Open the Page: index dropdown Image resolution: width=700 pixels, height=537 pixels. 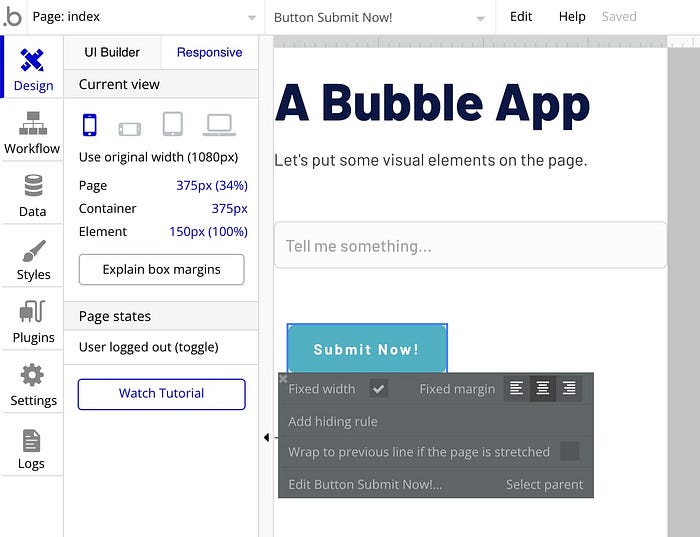click(145, 17)
